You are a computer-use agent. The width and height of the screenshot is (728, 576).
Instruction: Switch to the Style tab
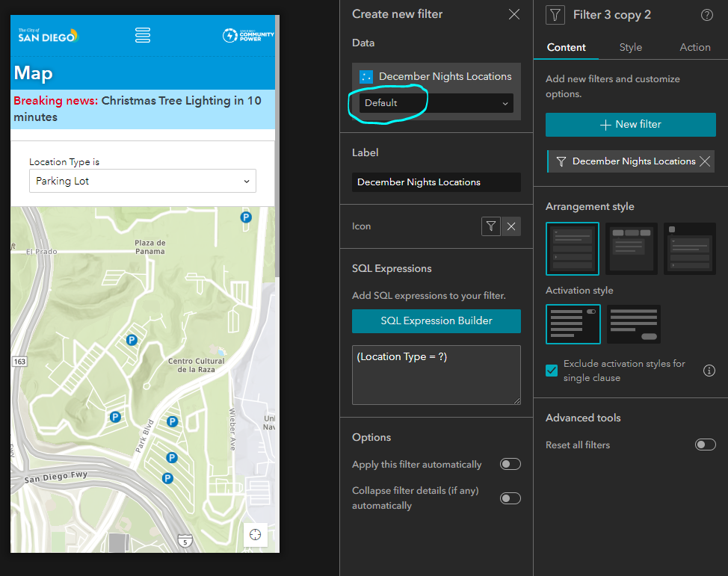click(630, 47)
